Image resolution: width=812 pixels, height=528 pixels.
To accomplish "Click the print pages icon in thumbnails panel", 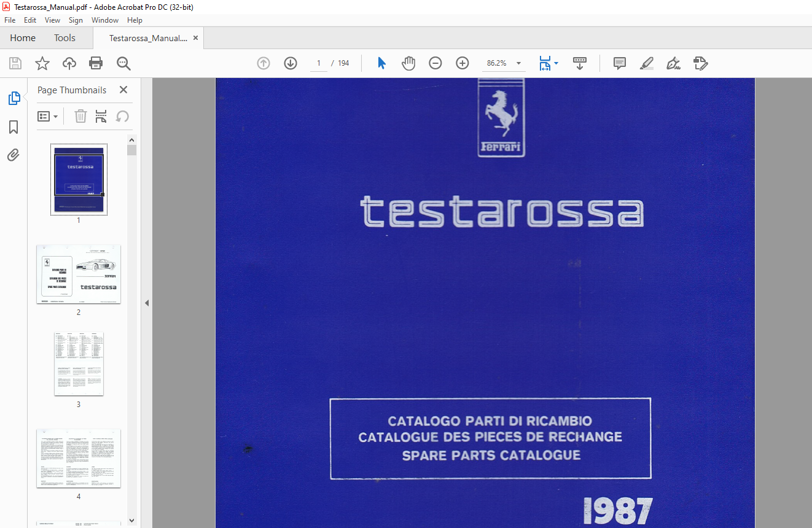I will pos(101,116).
